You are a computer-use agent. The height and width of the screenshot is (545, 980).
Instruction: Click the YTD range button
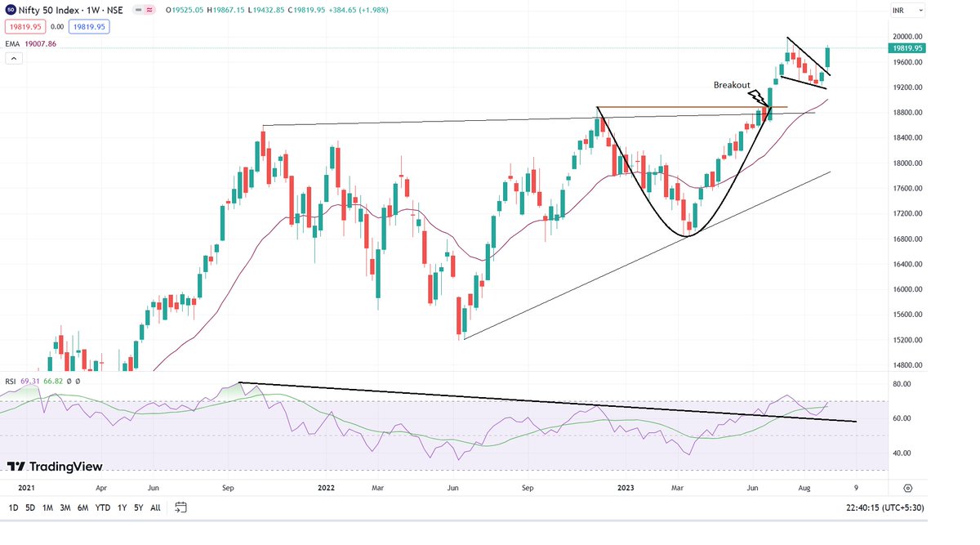(x=102, y=507)
